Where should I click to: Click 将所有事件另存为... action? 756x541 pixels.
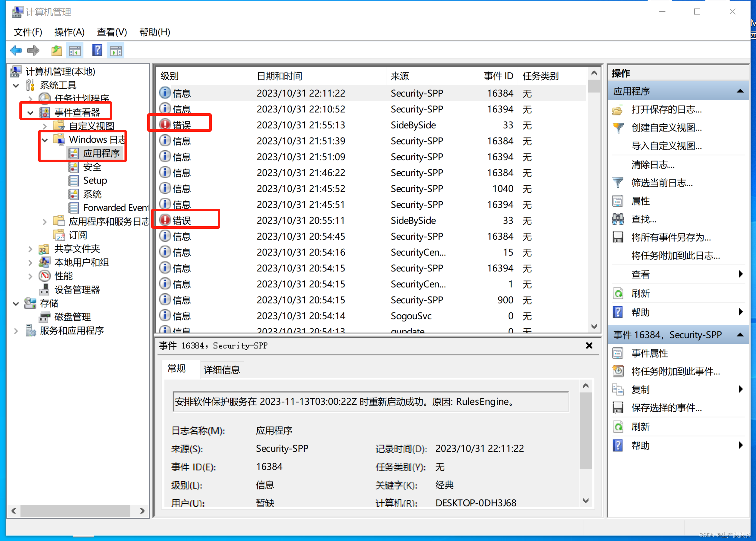point(671,237)
